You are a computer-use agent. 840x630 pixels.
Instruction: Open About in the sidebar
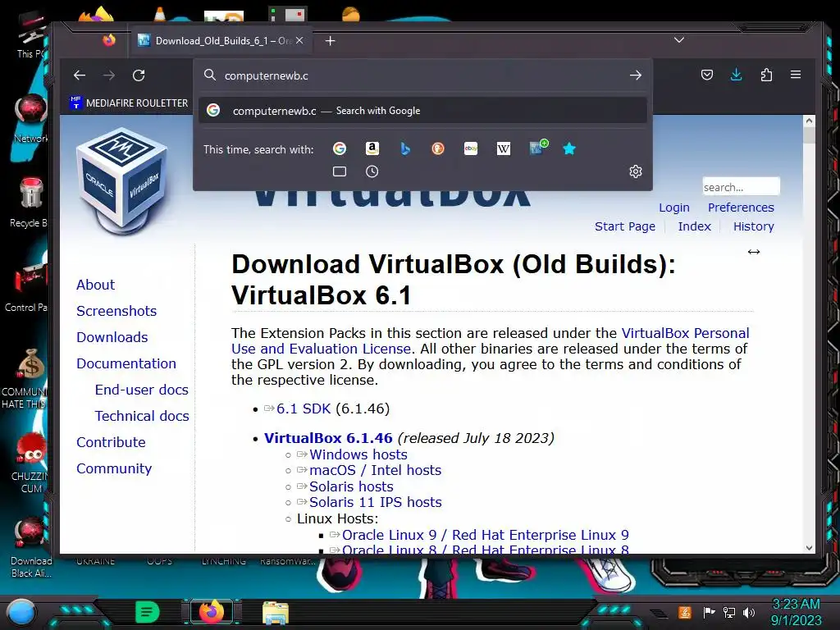[95, 285]
